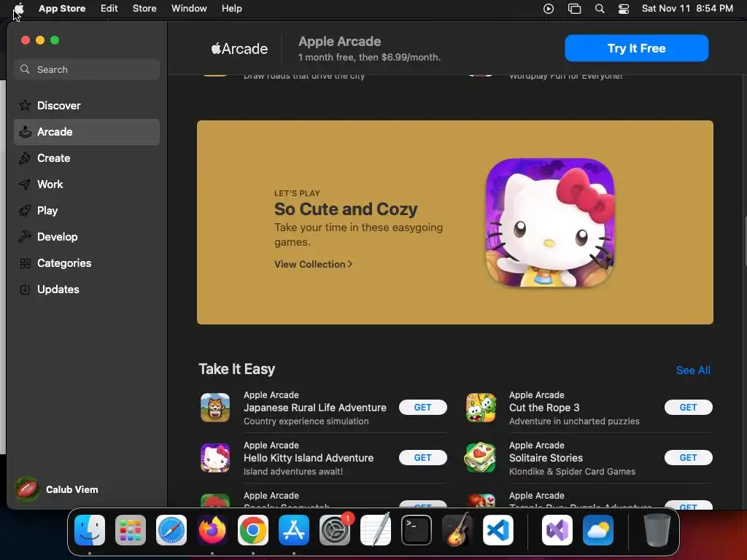Click the Japanese Rural Life Adventure app icon
Viewport: 747px width, 560px height.
point(215,408)
